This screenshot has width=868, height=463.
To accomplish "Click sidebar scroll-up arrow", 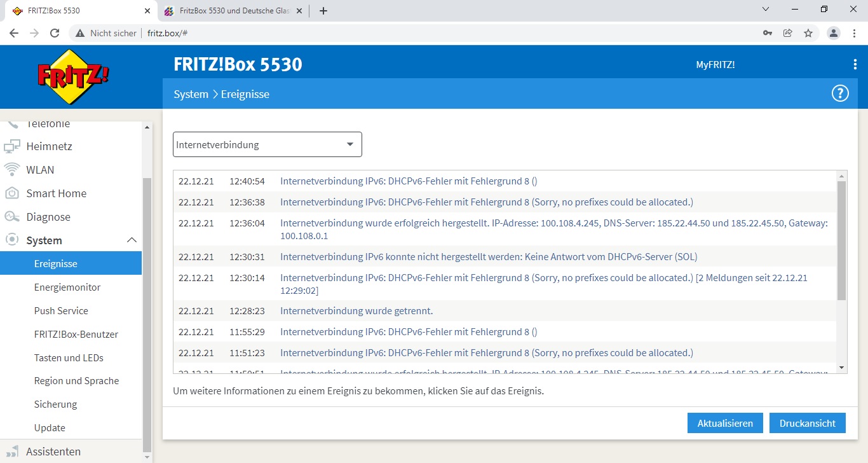I will (x=147, y=127).
